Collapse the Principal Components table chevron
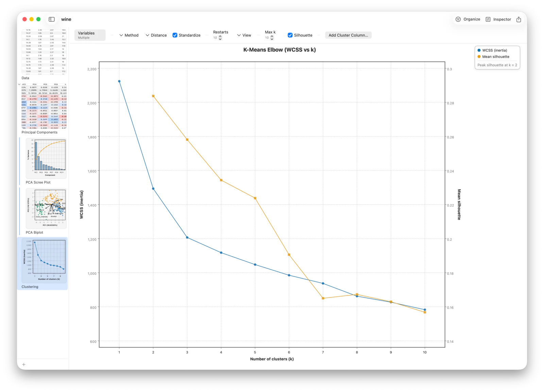This screenshot has height=392, width=544. (19, 84)
